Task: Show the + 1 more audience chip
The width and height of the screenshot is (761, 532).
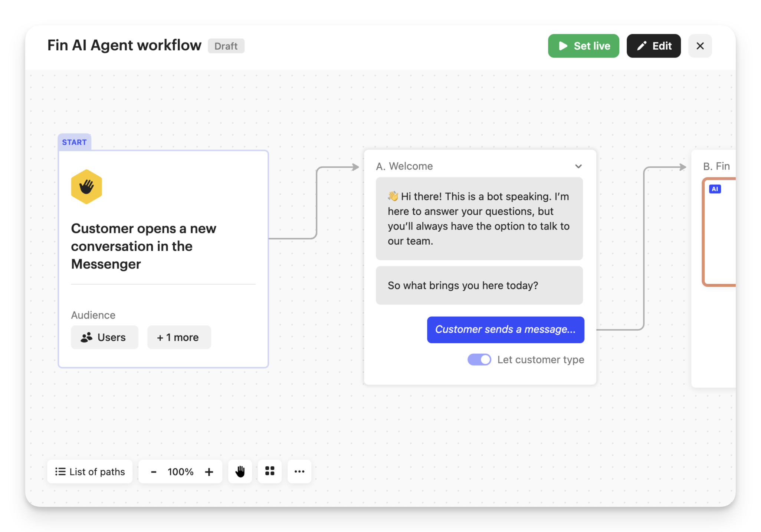Action: [x=179, y=337]
